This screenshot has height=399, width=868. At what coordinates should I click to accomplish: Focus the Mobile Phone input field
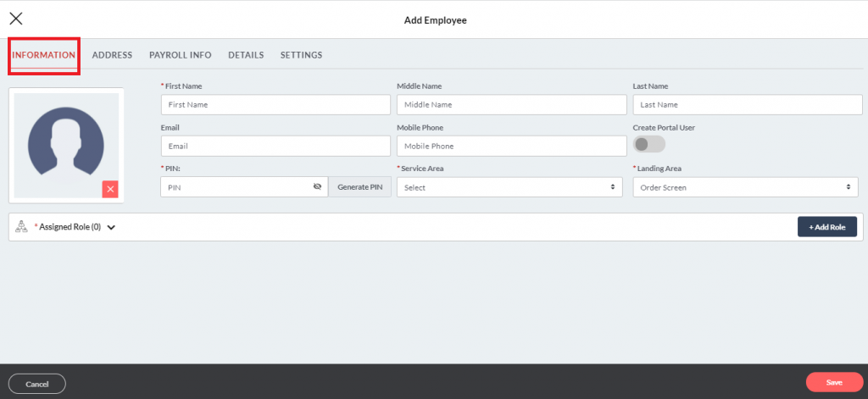point(510,146)
